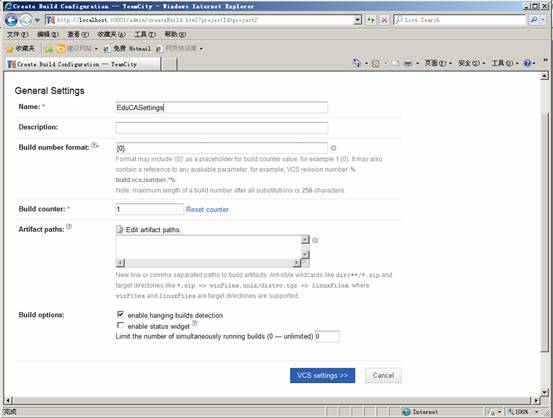This screenshot has height=418, width=553.
Task: Click the Reset counter link
Action: [x=207, y=210]
